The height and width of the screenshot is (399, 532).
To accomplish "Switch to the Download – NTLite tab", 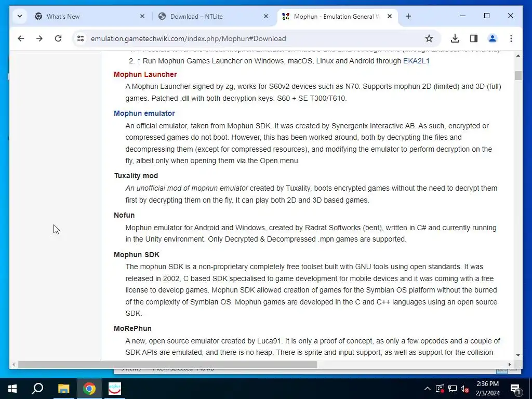I will coord(214,16).
